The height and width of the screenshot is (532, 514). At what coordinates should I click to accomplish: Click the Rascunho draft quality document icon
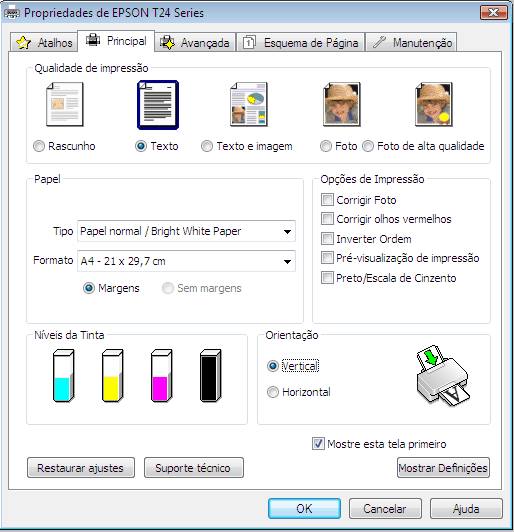pos(65,104)
